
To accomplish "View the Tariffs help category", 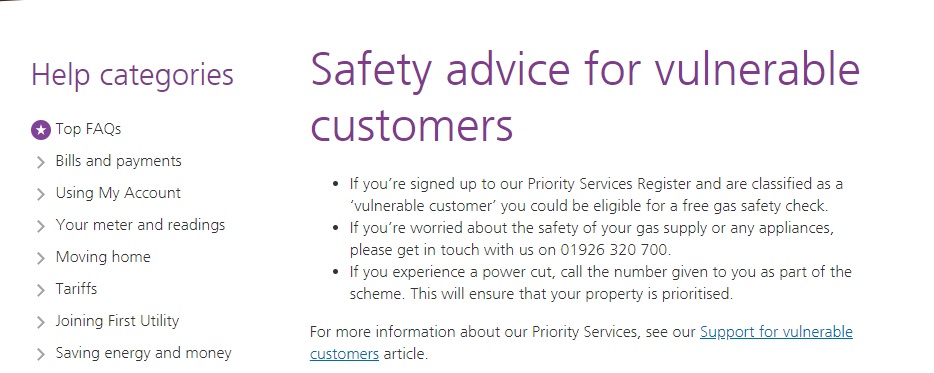I will (x=76, y=289).
